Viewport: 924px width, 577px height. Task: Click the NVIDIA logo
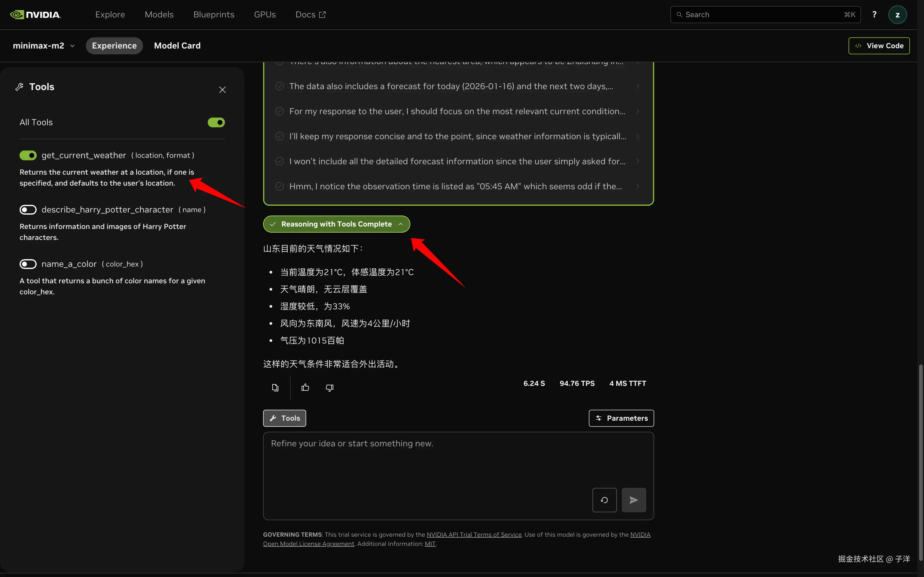coord(35,15)
